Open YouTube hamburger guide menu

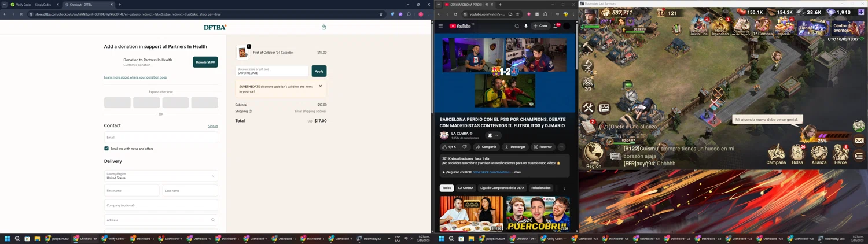click(440, 25)
